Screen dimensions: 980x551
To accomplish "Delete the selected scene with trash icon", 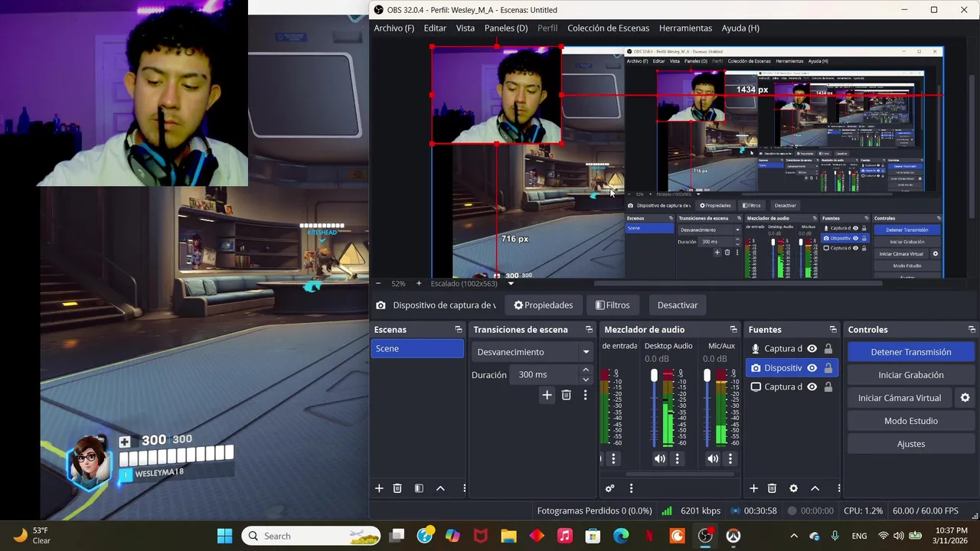I will click(x=397, y=488).
